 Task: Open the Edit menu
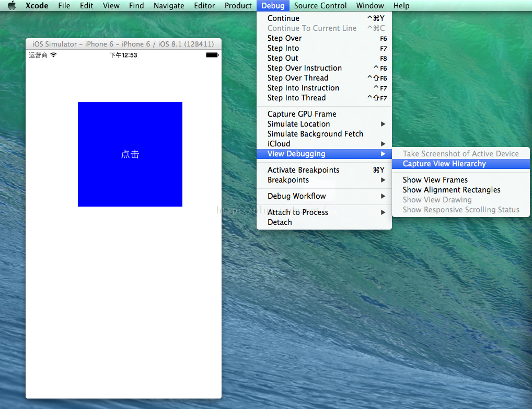(x=87, y=5)
